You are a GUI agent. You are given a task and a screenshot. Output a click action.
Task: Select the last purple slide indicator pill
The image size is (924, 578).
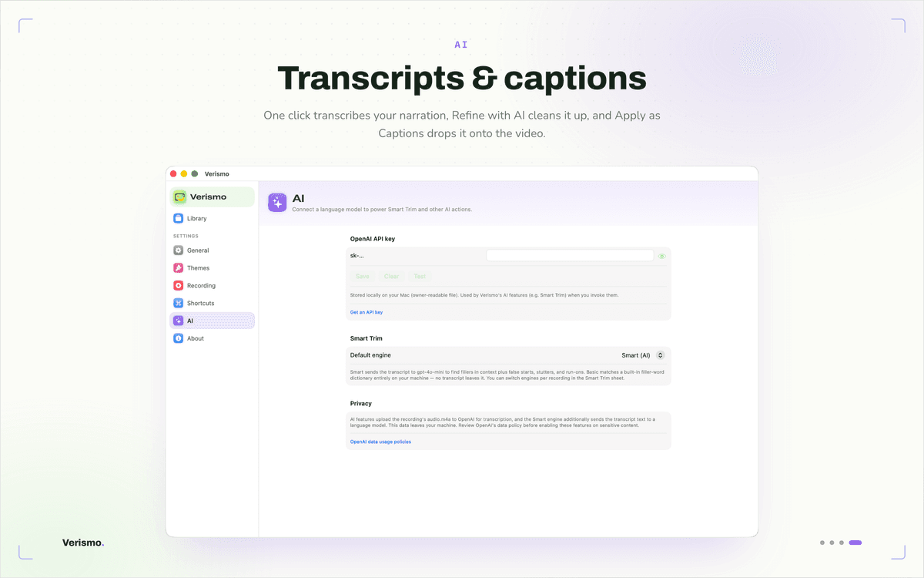tap(855, 543)
